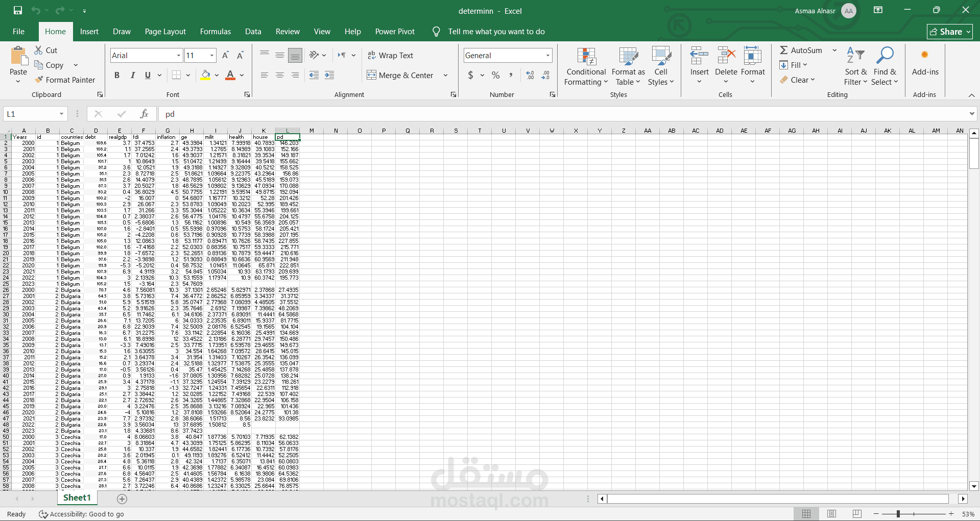This screenshot has width=980, height=521.
Task: Click the Undo arrow icon
Action: (35, 10)
